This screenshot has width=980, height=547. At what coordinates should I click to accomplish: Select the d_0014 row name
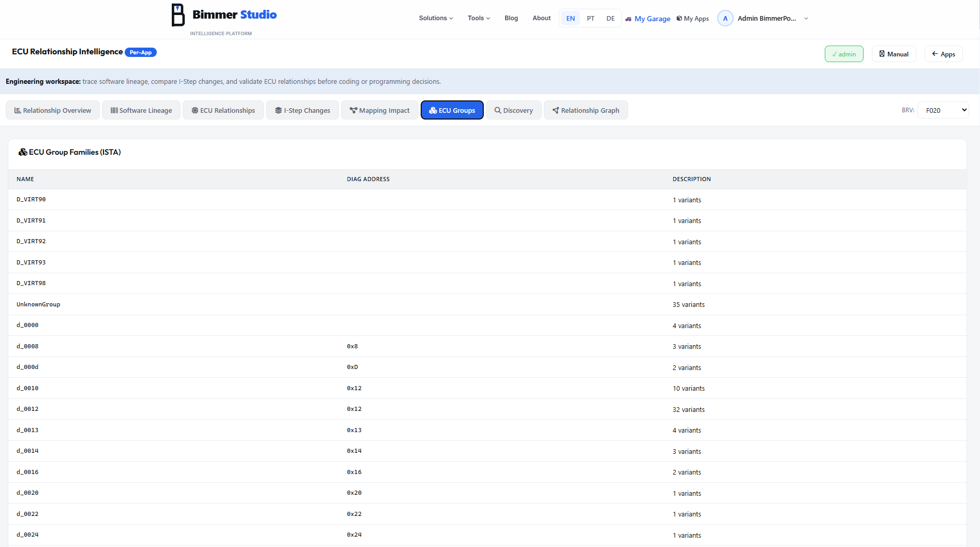point(27,451)
